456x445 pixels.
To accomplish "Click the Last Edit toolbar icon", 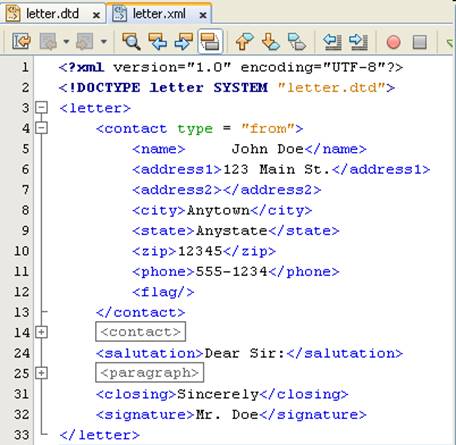I will [22, 42].
